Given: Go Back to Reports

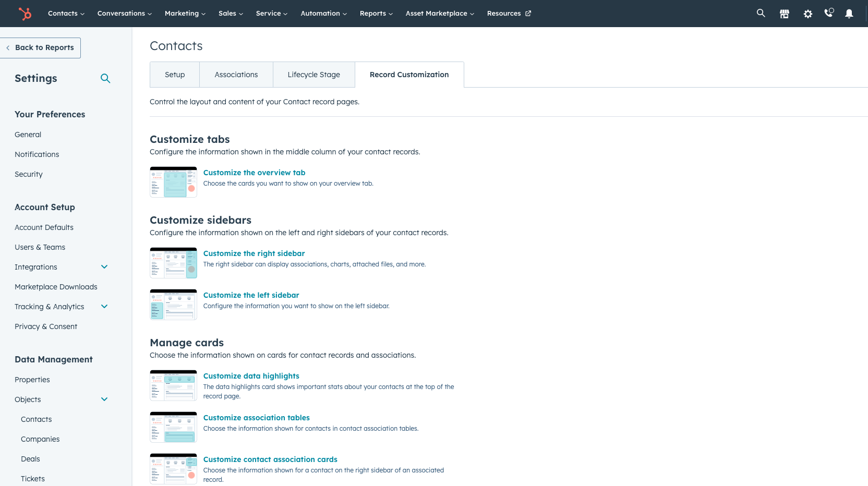Looking at the screenshot, I should pyautogui.click(x=40, y=48).
